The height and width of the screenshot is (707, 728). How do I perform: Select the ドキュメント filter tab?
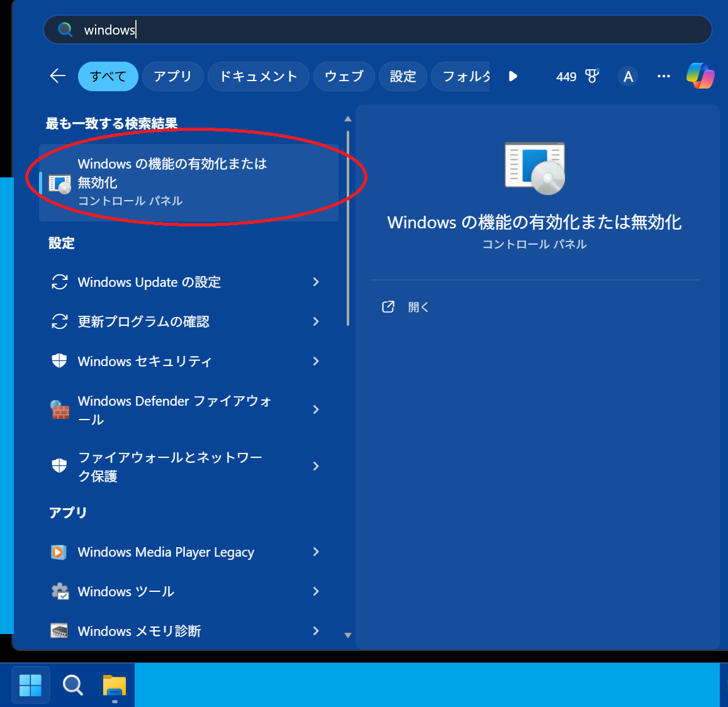[258, 76]
